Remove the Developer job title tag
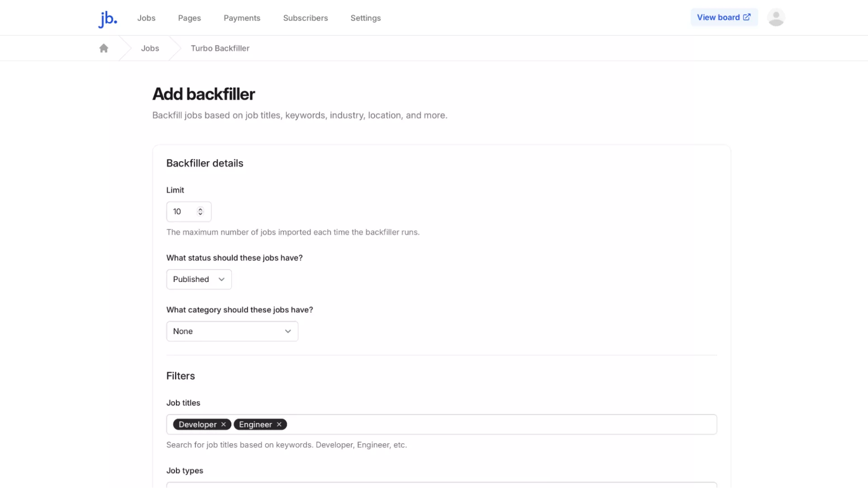 (223, 424)
